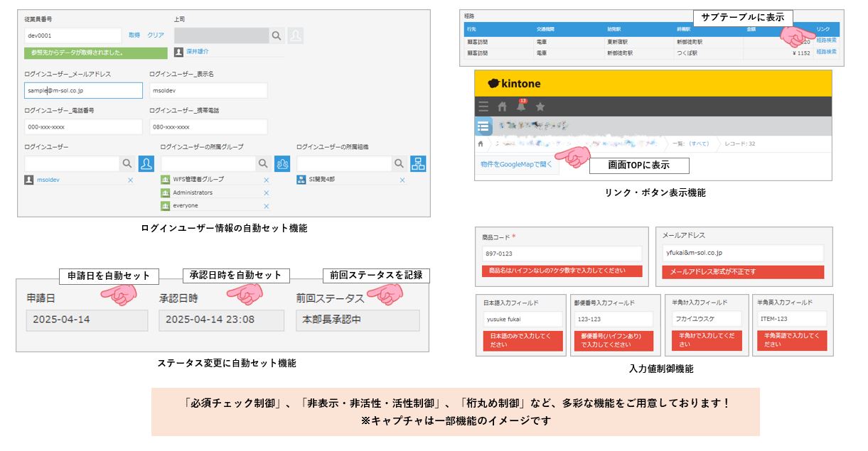Viewport: 868px width, 451px height.
Task: Click 経路検索 link in つくば駅 row
Action: [x=826, y=52]
